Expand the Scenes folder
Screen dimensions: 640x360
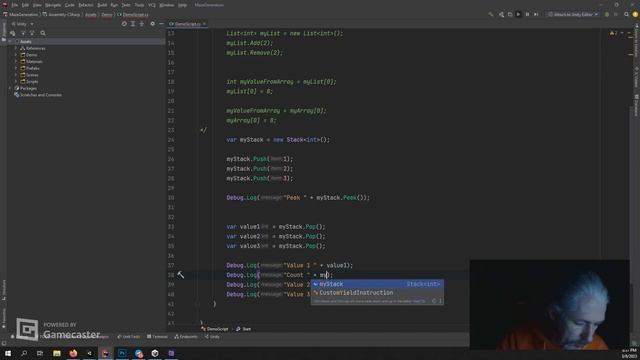coord(16,75)
